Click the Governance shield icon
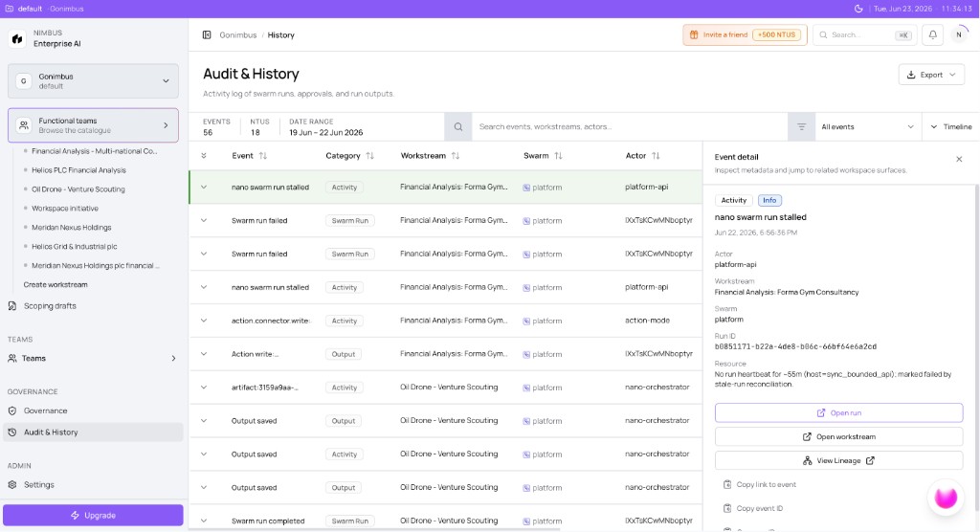The height and width of the screenshot is (532, 980). click(x=12, y=410)
